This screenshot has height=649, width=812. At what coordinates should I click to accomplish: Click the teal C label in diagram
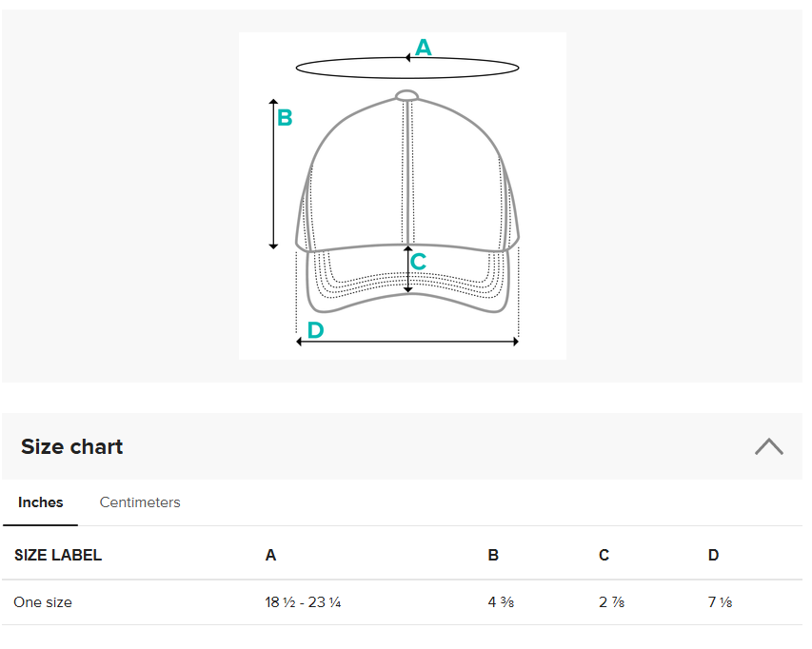419,263
